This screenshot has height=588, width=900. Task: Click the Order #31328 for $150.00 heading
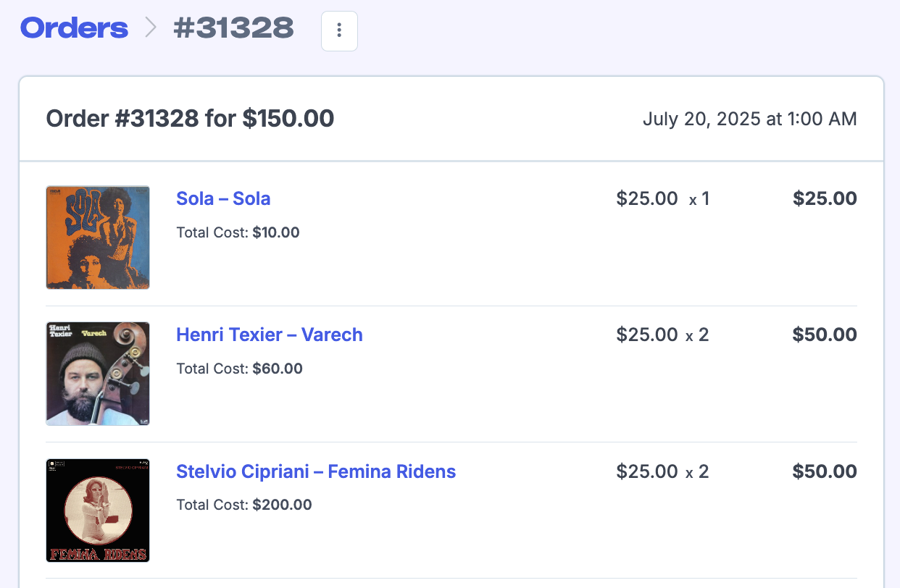coord(190,118)
